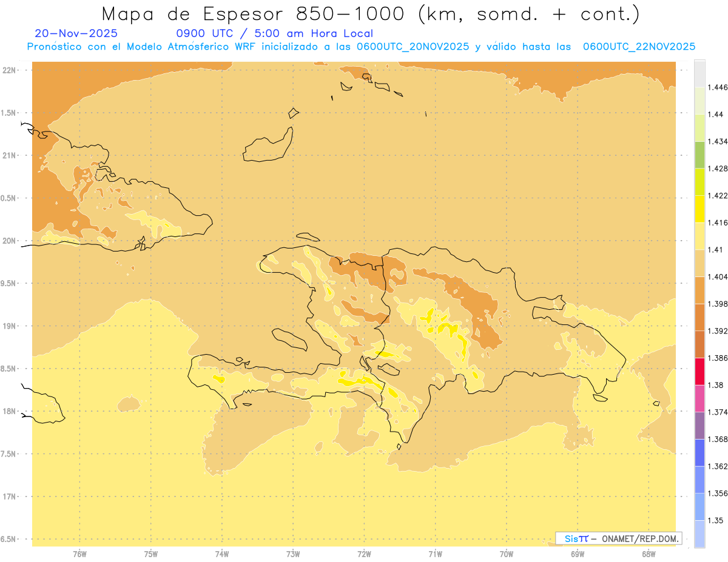Viewport: 728px width, 562px height.
Task: Click the color bar value "1.392"
Action: (x=717, y=331)
